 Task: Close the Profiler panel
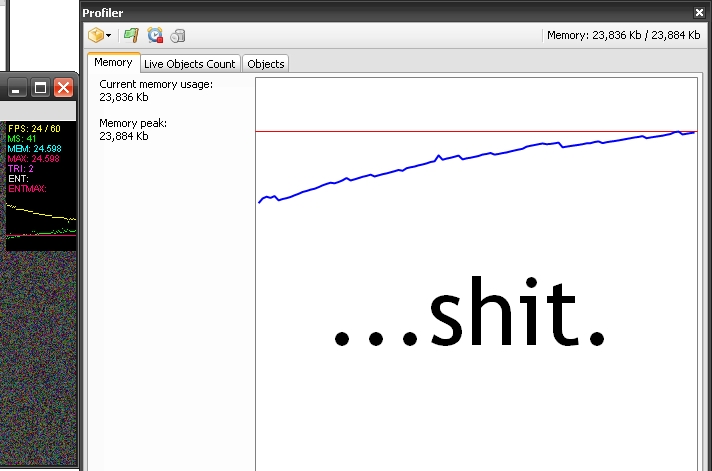(x=699, y=13)
